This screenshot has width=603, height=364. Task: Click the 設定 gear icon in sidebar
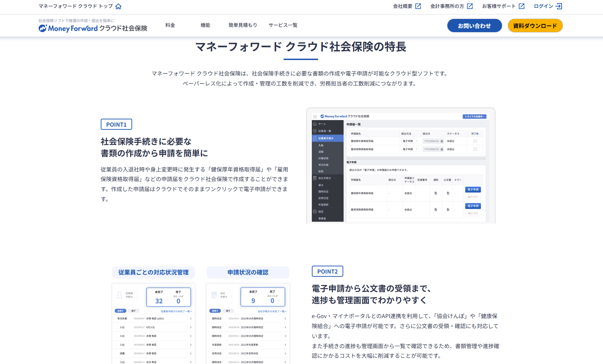[x=315, y=211]
